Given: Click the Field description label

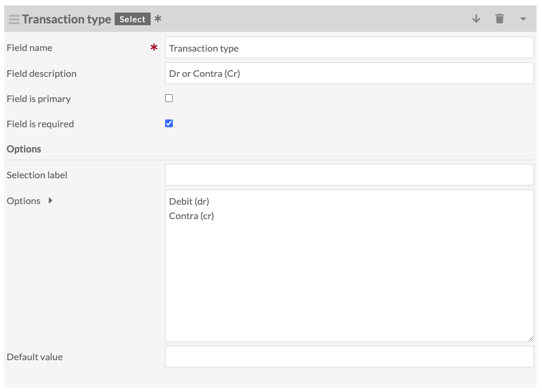Looking at the screenshot, I should (41, 73).
